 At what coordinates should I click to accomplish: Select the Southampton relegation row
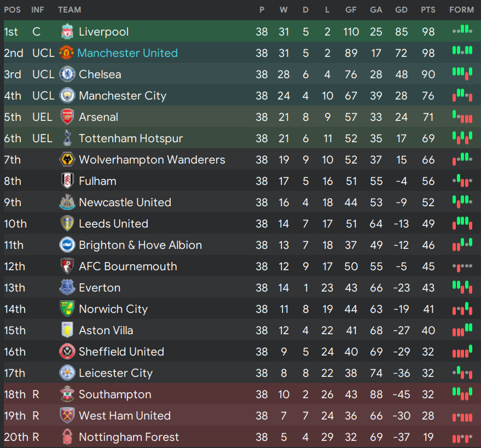pyautogui.click(x=242, y=394)
